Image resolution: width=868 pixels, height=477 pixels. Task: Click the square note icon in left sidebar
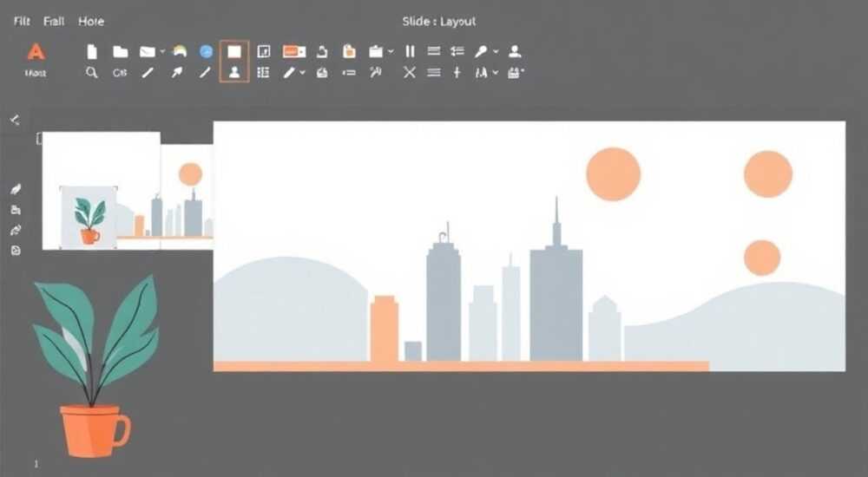pos(16,251)
